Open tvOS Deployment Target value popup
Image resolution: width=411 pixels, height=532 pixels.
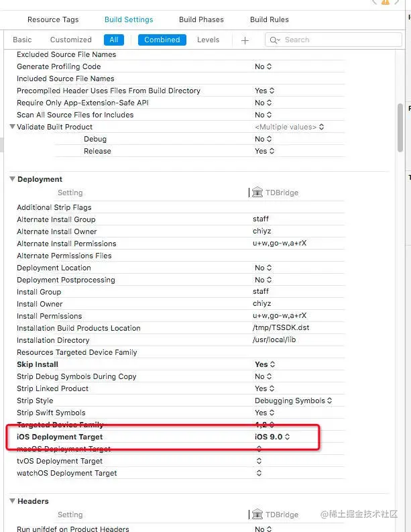pyautogui.click(x=259, y=461)
